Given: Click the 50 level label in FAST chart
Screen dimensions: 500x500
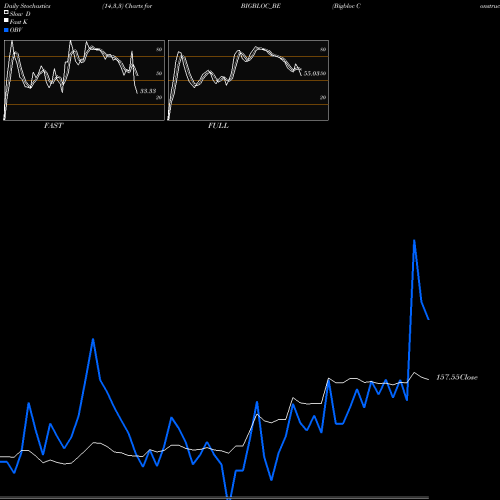Looking at the screenshot, I should 159,73.
